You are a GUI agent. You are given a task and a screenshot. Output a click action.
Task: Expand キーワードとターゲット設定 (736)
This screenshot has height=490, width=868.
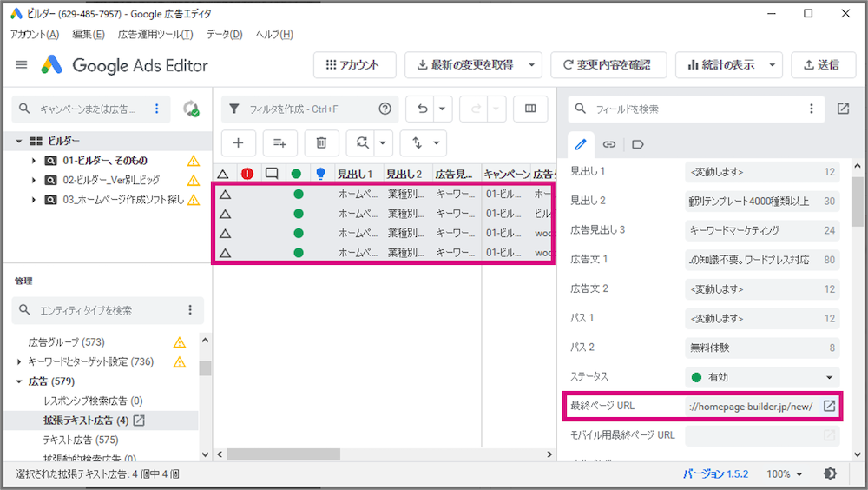point(19,362)
